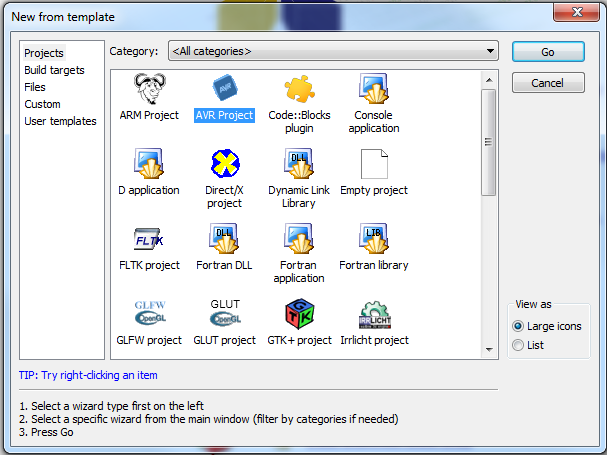The width and height of the screenshot is (607, 455).
Task: Select the GLFW project OpenGL icon
Action: tap(150, 313)
